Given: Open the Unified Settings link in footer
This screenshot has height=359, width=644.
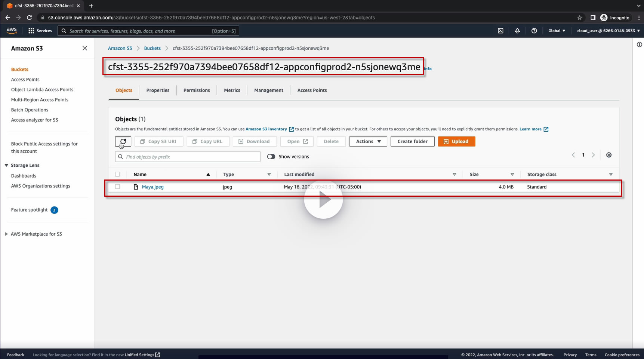Looking at the screenshot, I should [x=142, y=355].
